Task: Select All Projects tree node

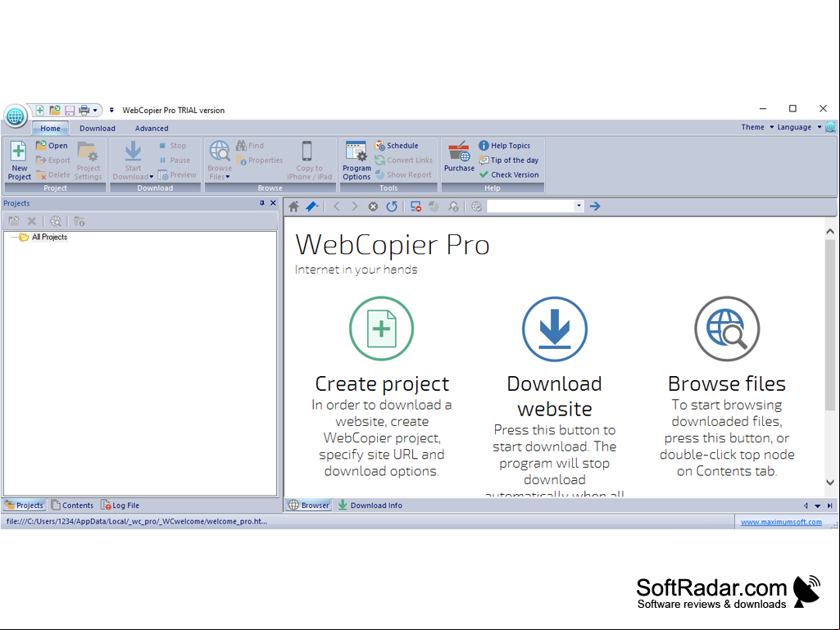Action: 49,237
